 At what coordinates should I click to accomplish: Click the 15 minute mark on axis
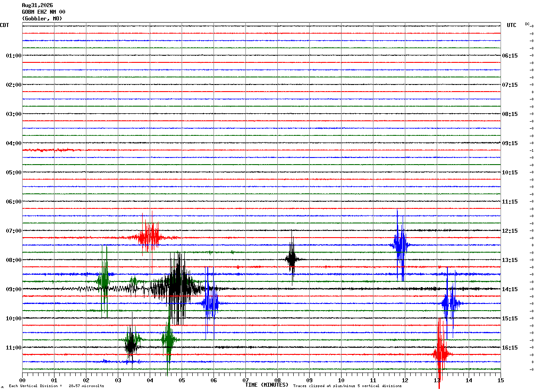(501, 380)
